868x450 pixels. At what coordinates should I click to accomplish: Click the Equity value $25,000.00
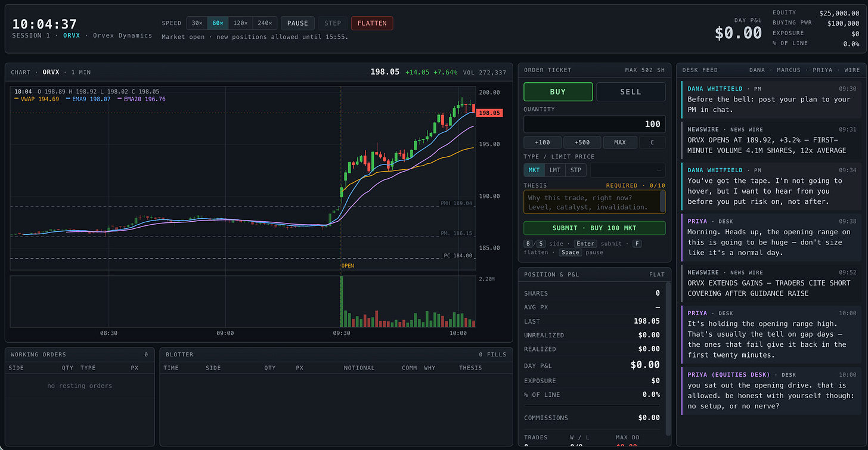coord(839,13)
